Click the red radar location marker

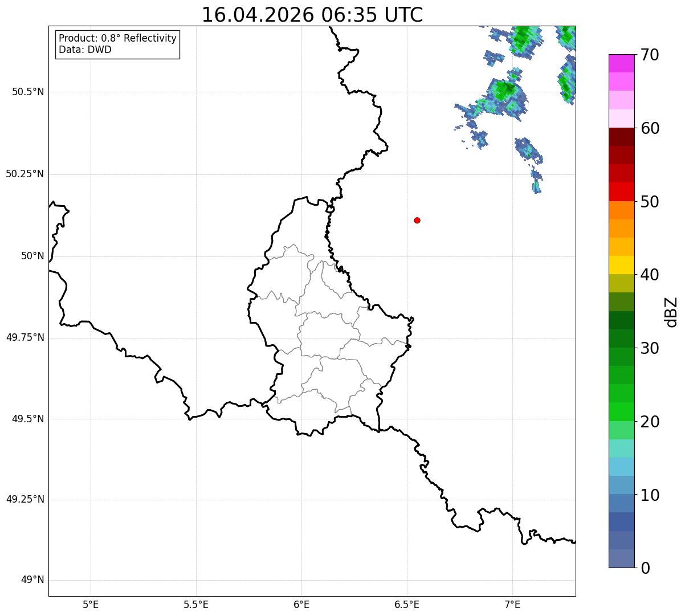point(417,220)
